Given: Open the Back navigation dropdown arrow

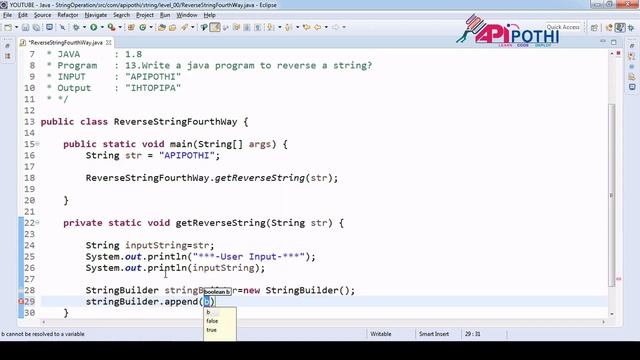Looking at the screenshot, I should click(x=326, y=27).
